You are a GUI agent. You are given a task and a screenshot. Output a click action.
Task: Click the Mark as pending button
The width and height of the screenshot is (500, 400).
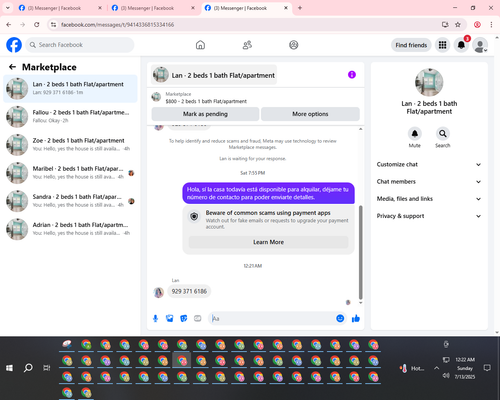pyautogui.click(x=205, y=114)
